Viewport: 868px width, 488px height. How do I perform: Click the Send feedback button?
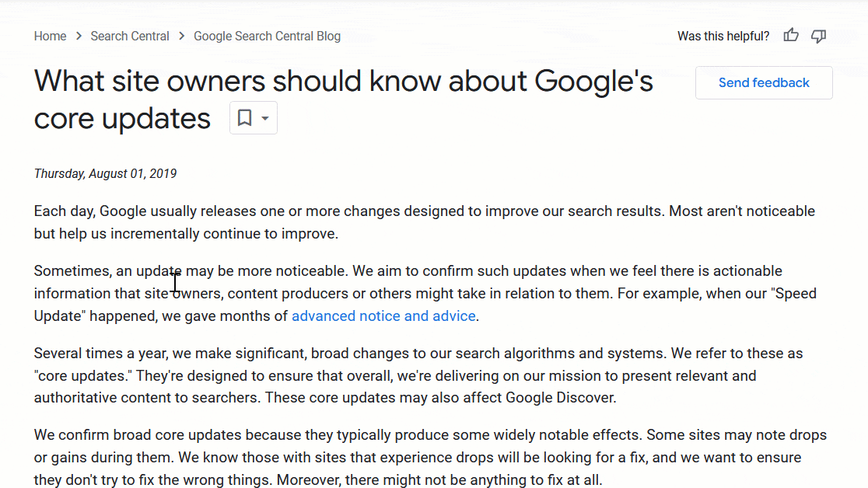click(x=764, y=82)
